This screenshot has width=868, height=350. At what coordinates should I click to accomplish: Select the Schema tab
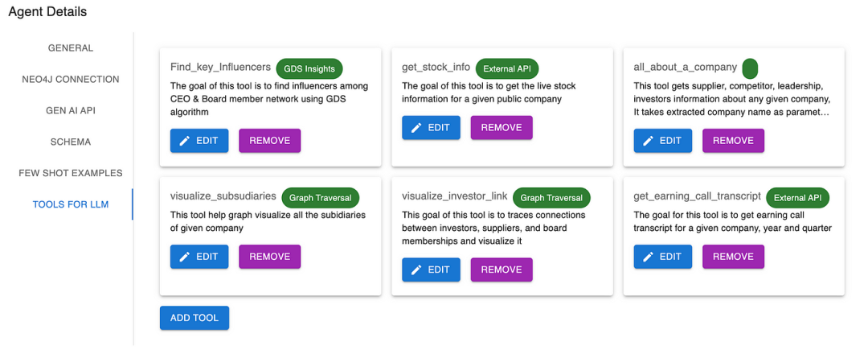tap(71, 142)
